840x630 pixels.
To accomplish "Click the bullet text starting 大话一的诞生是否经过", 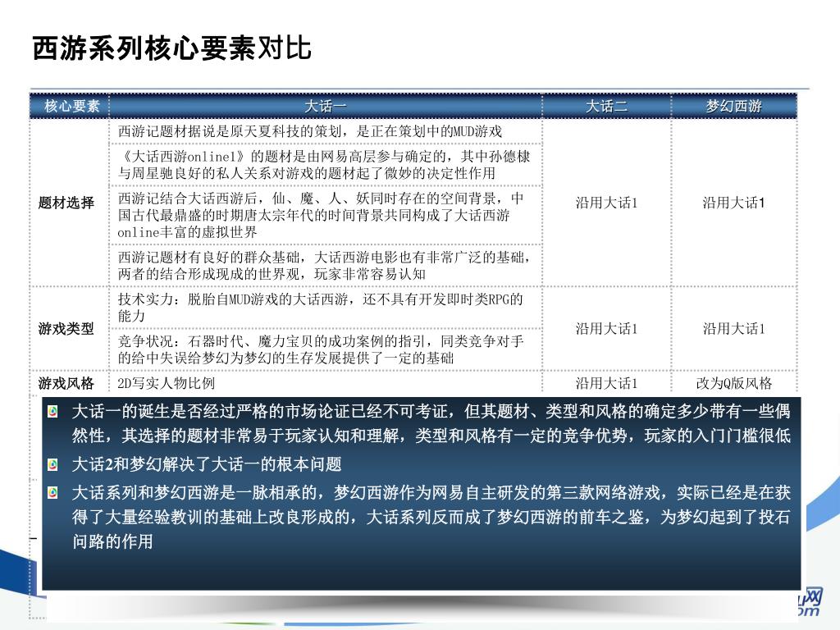I will 431,423.
